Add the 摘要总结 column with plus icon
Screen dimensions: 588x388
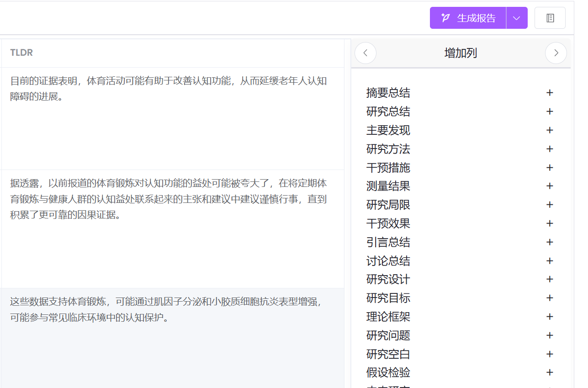click(x=550, y=93)
